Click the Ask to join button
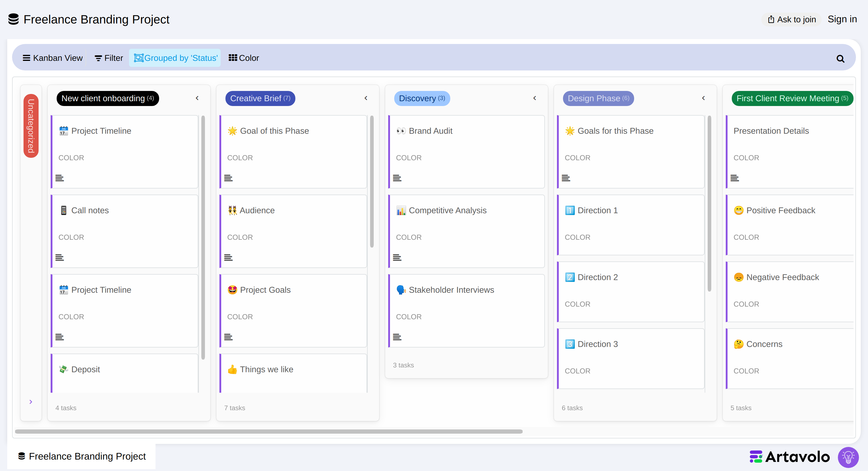868x471 pixels. (x=792, y=20)
